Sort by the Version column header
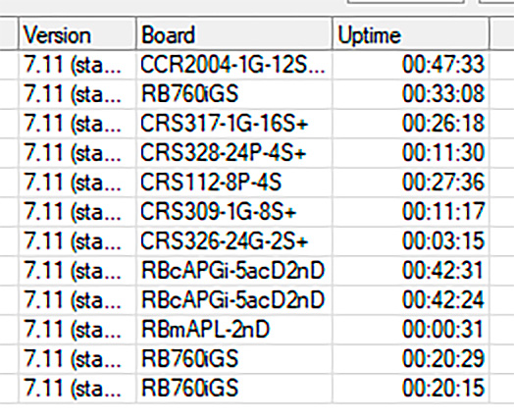This screenshot has width=514, height=420. click(77, 34)
